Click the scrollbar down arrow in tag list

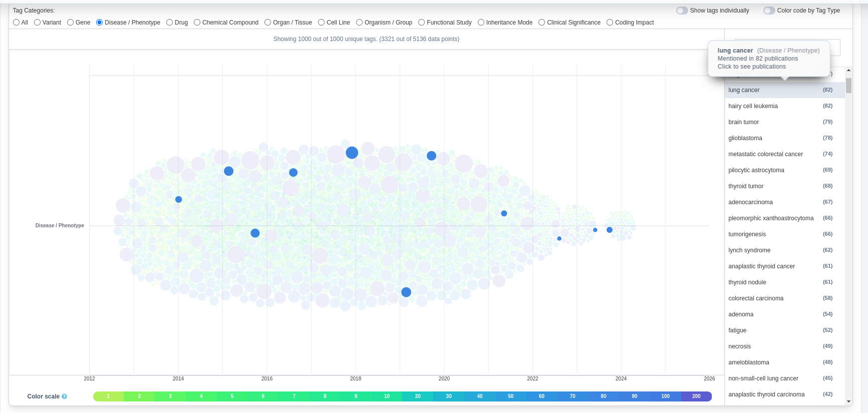(x=848, y=401)
